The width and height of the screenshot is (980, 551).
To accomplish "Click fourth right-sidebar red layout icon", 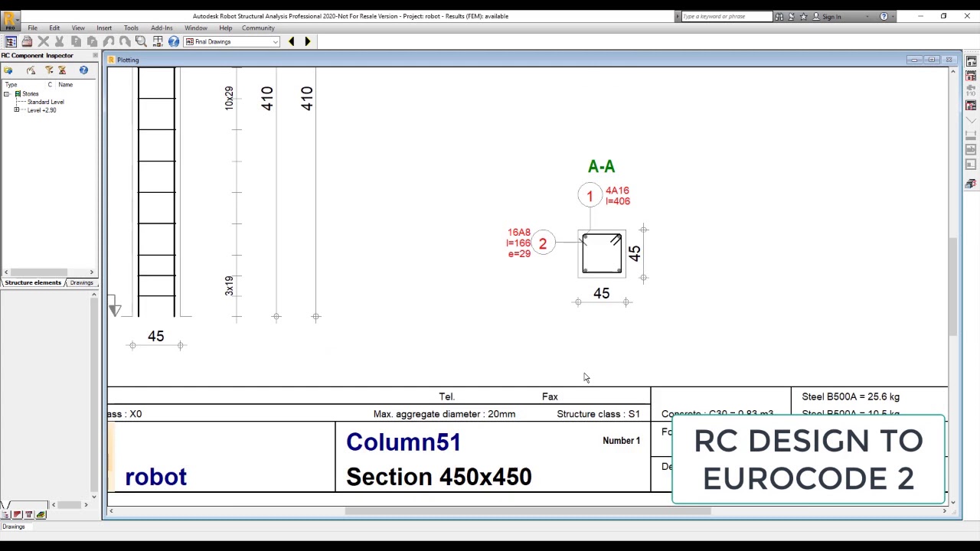I will [x=971, y=106].
